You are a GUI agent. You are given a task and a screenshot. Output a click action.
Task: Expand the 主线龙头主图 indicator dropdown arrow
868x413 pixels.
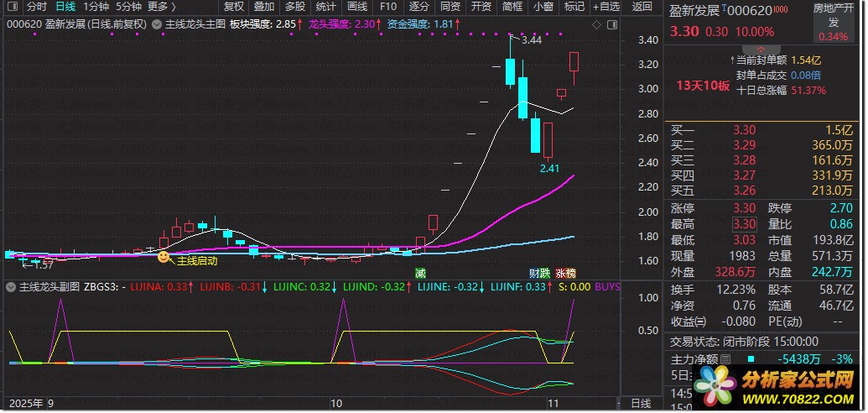tap(157, 25)
